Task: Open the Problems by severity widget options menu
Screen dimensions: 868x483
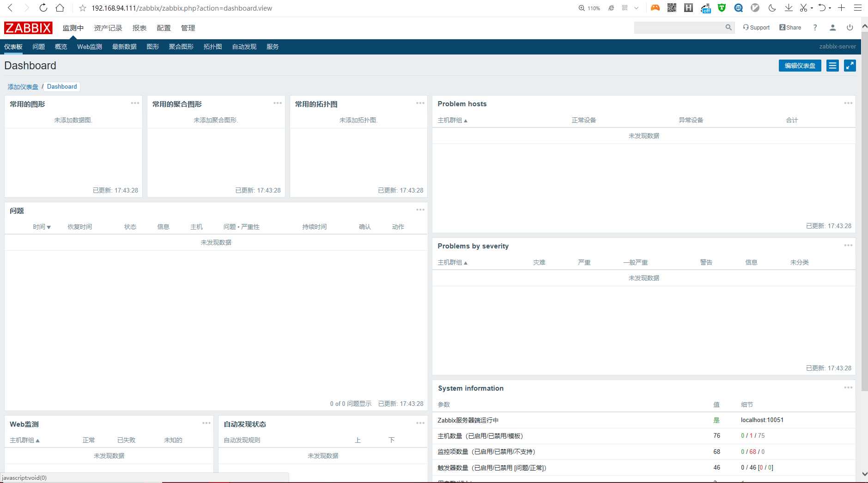Action: (848, 245)
